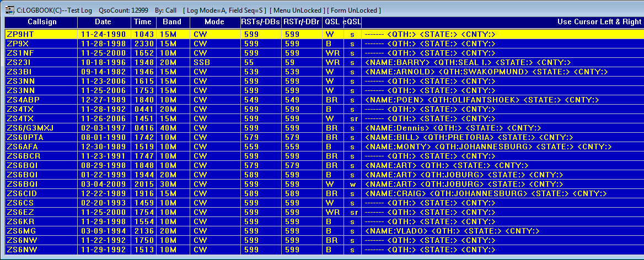Click the Time column header
The image size is (644, 260).
(143, 22)
